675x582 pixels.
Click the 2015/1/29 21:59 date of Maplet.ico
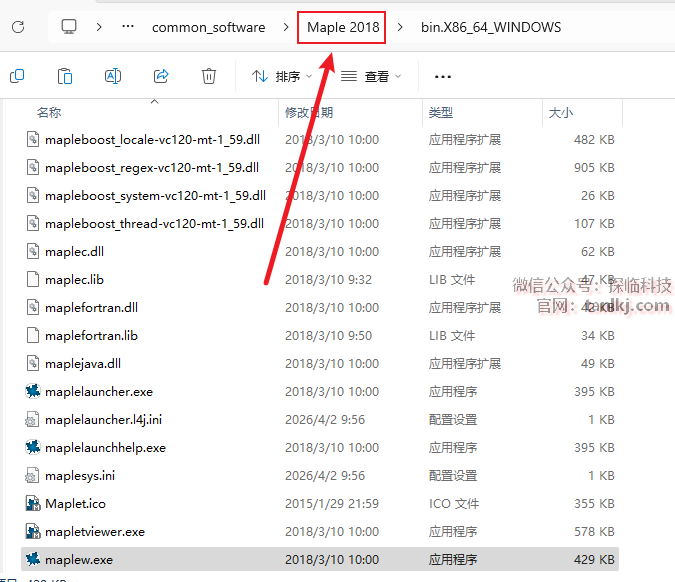pyautogui.click(x=331, y=504)
